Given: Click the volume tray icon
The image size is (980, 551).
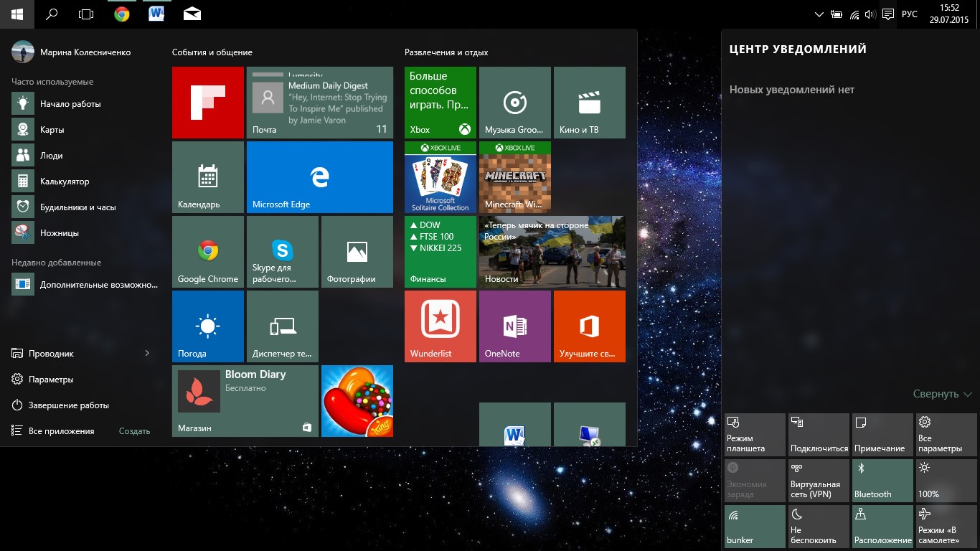Looking at the screenshot, I should pyautogui.click(x=871, y=14).
